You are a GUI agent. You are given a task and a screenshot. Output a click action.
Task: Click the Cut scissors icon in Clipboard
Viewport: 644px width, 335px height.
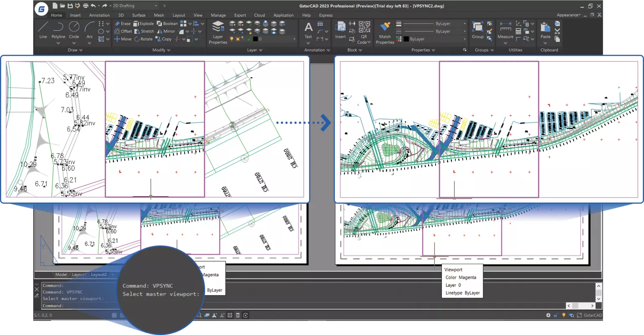tap(557, 31)
